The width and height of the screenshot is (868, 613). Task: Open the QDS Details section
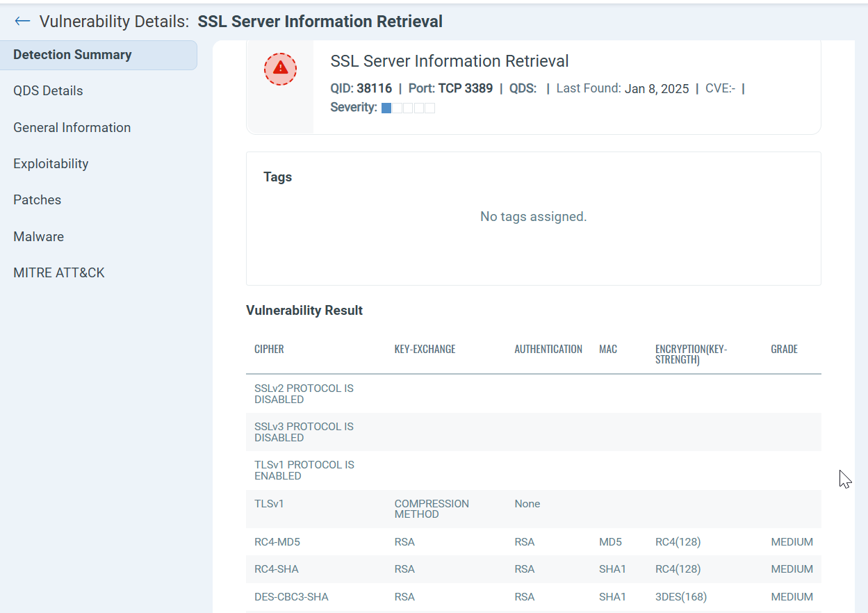point(47,90)
